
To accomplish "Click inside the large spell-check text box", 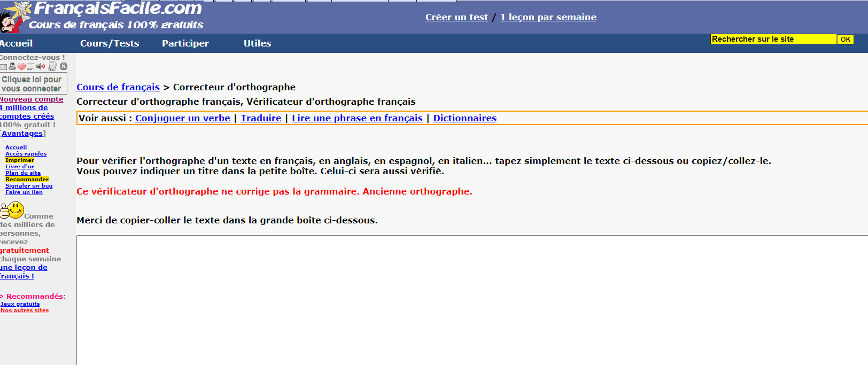I will [x=472, y=300].
